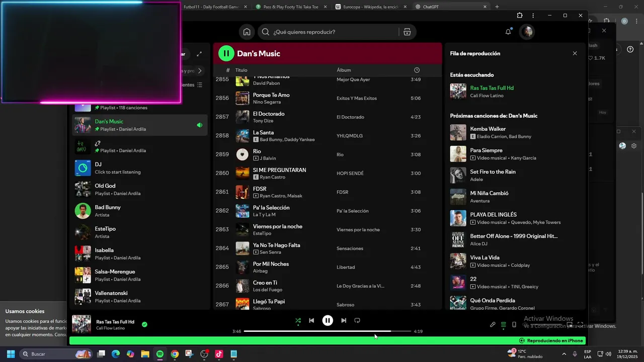The image size is (644, 362).
Task: Expand Your Library with the arrows icon
Action: [199, 54]
